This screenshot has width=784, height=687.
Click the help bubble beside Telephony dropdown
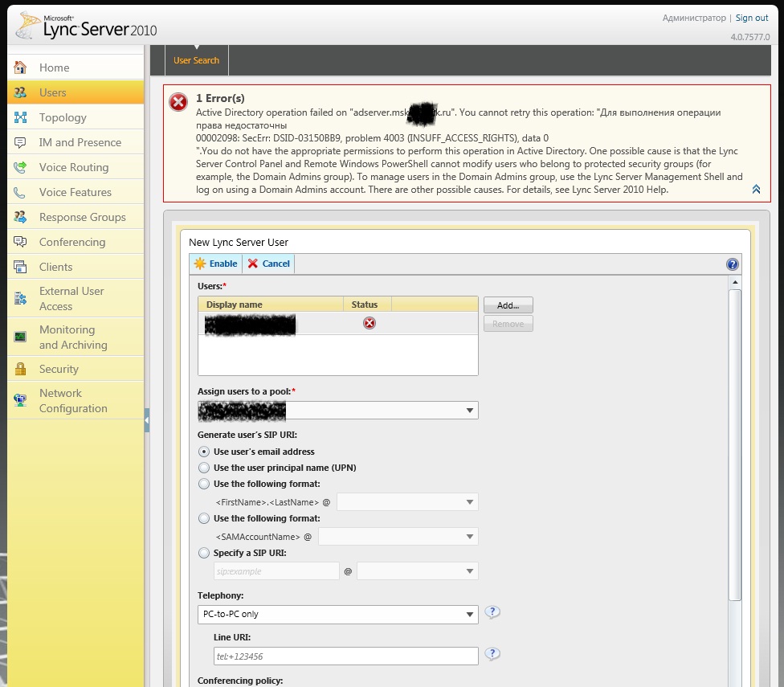492,612
